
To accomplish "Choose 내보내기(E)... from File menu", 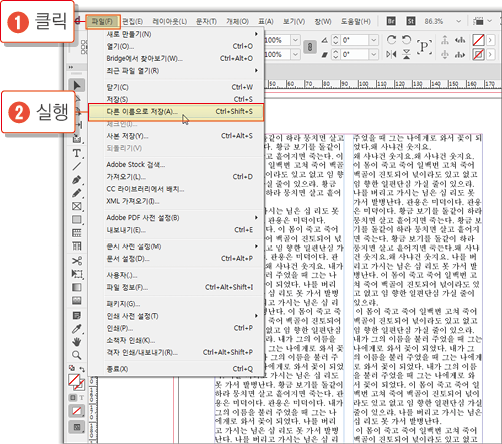I will [x=176, y=230].
